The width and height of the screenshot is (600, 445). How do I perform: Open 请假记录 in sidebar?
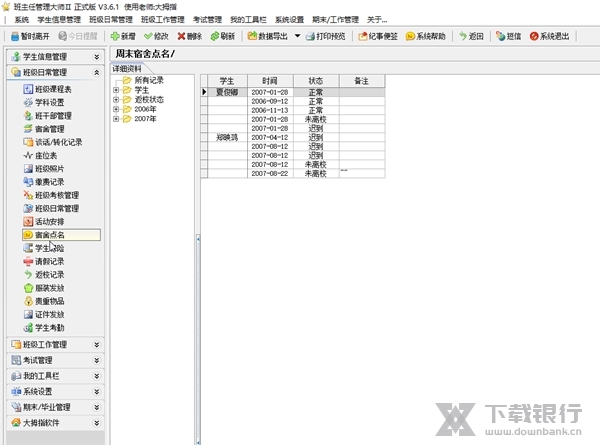coord(44,261)
